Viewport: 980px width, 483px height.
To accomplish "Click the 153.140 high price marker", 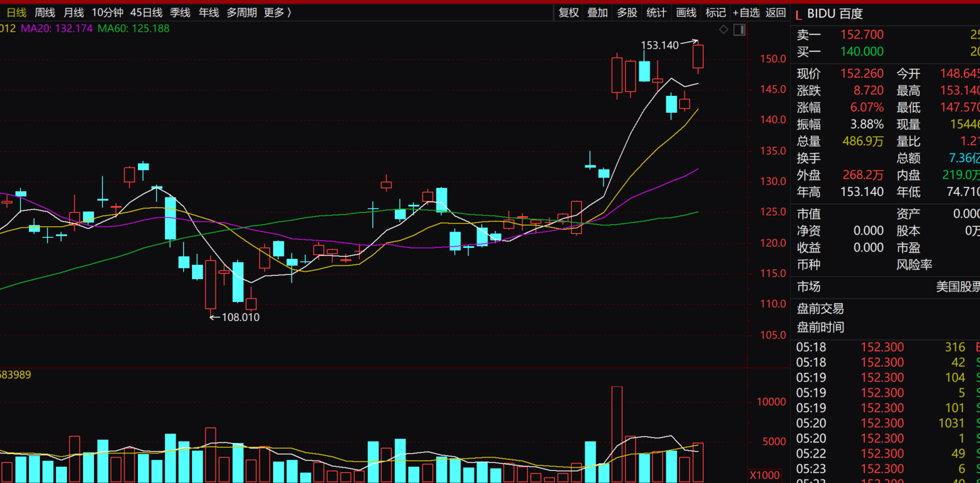I will click(x=659, y=45).
